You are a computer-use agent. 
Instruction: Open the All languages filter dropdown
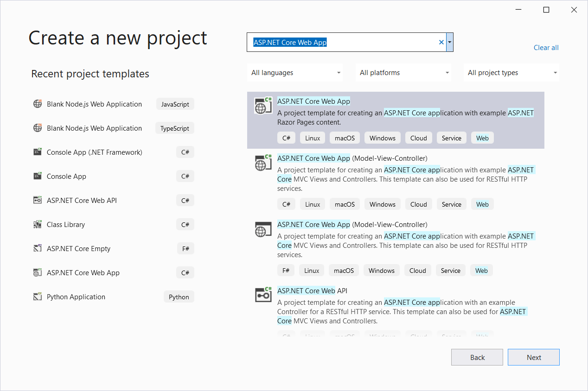(x=295, y=73)
